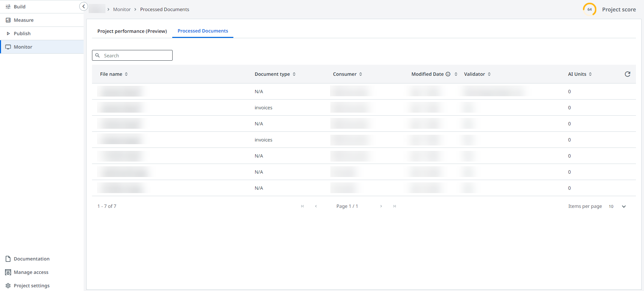Go to the first page using the pagination arrow
The image size is (644, 291).
303,206
